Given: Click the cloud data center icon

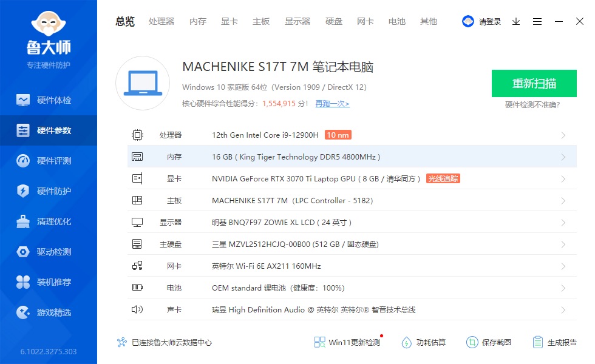Looking at the screenshot, I should tap(122, 342).
